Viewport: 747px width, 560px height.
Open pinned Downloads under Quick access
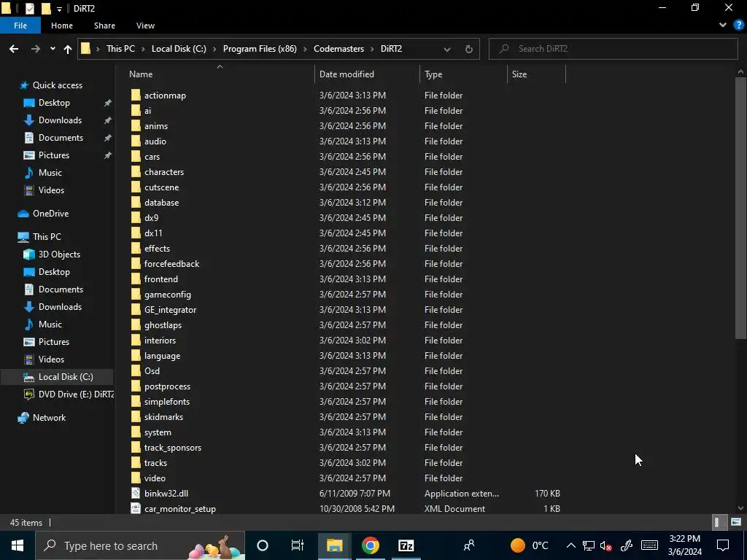pyautogui.click(x=60, y=120)
